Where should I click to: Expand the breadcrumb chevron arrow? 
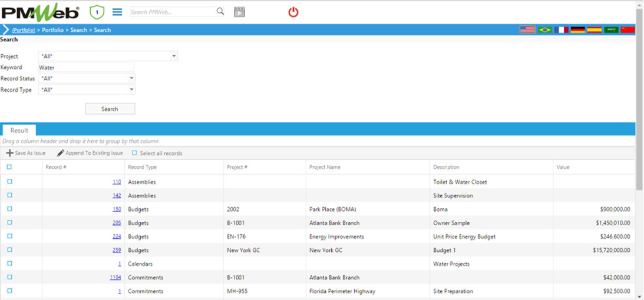point(5,29)
